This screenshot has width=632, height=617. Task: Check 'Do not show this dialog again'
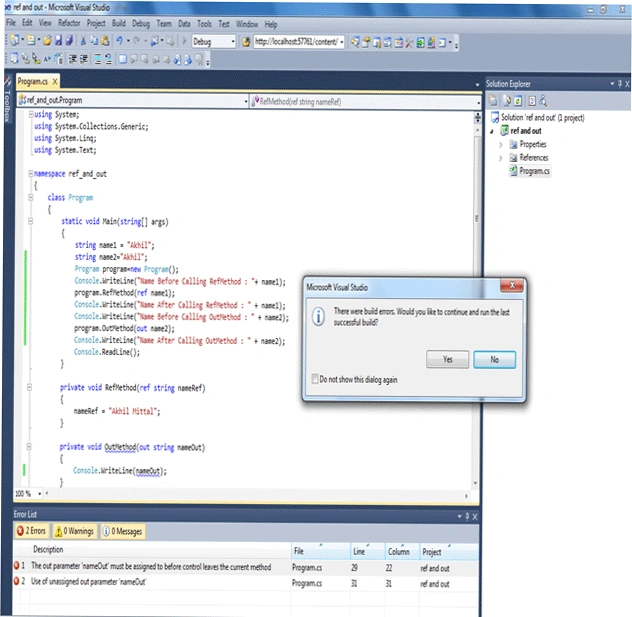315,379
